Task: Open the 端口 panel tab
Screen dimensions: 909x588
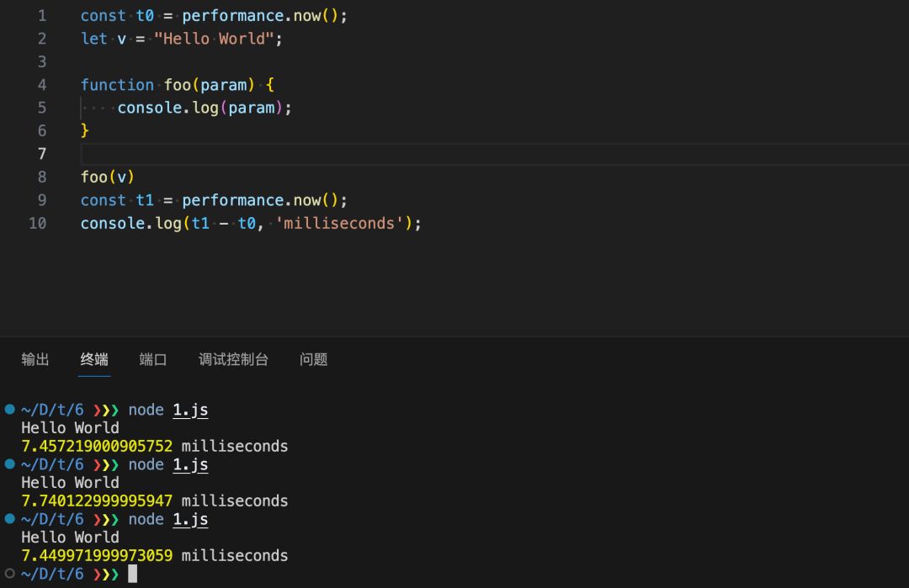Action: pyautogui.click(x=153, y=359)
